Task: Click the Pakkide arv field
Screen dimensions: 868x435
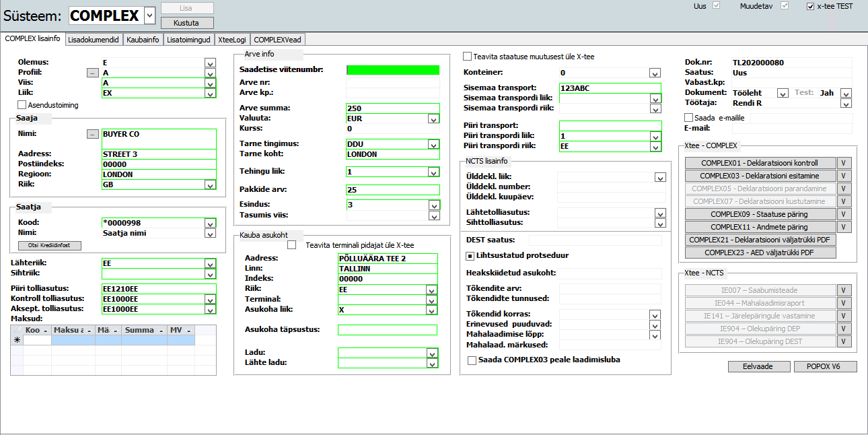Action: tap(392, 190)
